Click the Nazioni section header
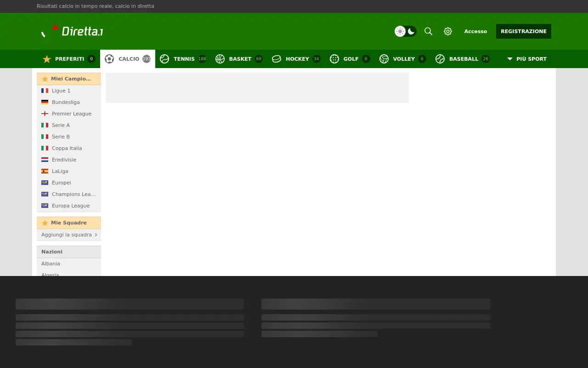Screen dimensions: 588x368 69,252
